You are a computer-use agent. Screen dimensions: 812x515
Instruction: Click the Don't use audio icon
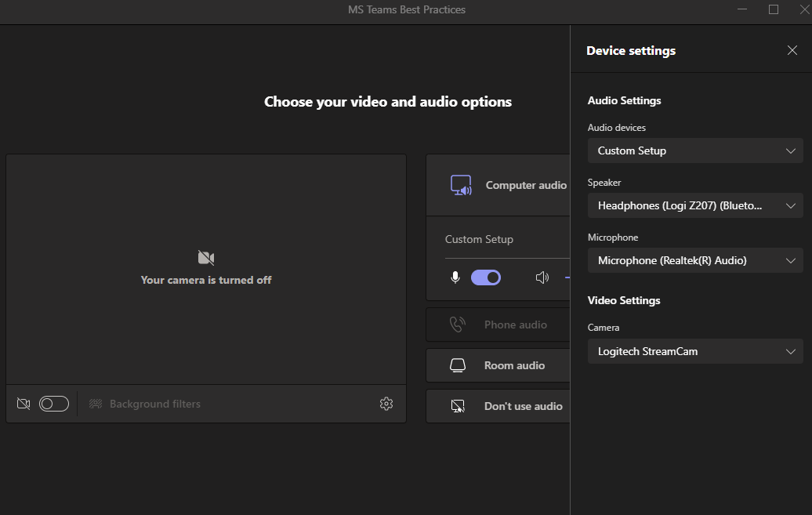pyautogui.click(x=458, y=406)
